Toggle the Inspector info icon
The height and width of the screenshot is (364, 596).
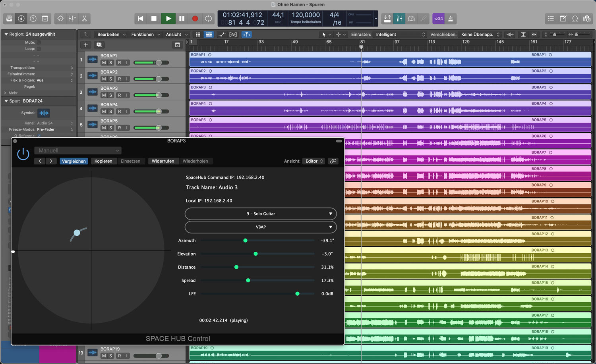[x=21, y=19]
